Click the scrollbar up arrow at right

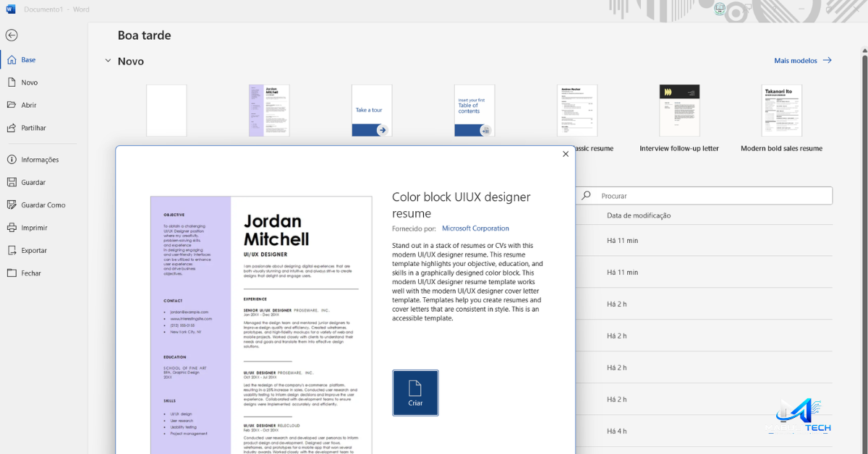point(864,51)
